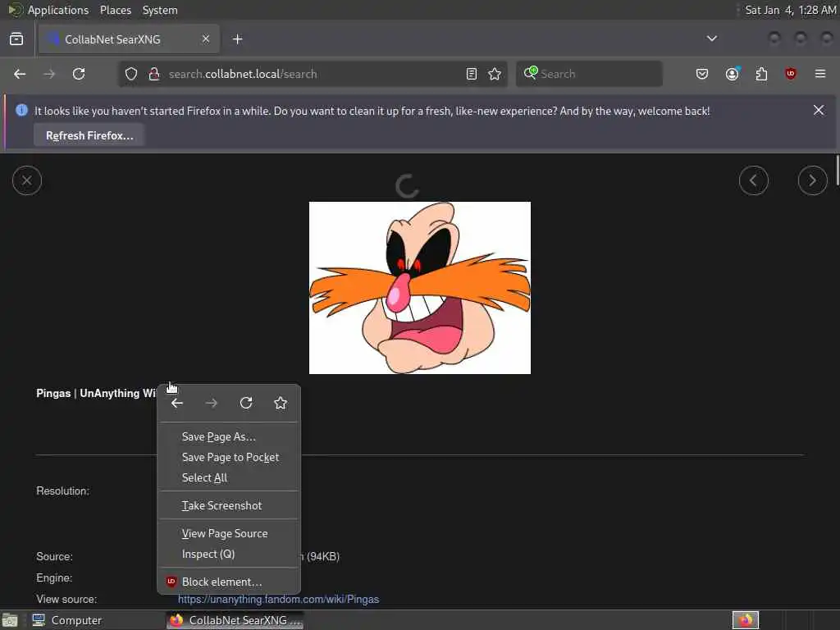Click the Refresh Firefox... button
The width and height of the screenshot is (840, 630).
coord(89,135)
